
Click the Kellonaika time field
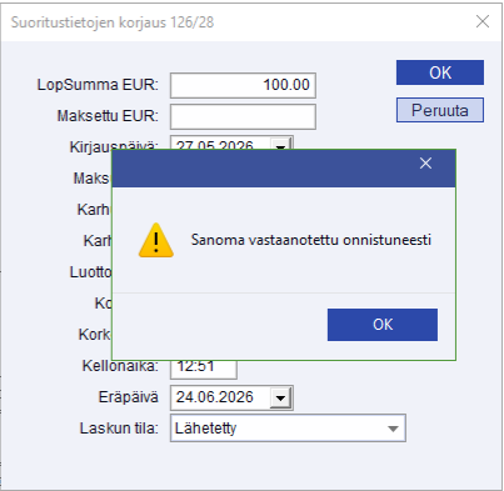(x=204, y=369)
